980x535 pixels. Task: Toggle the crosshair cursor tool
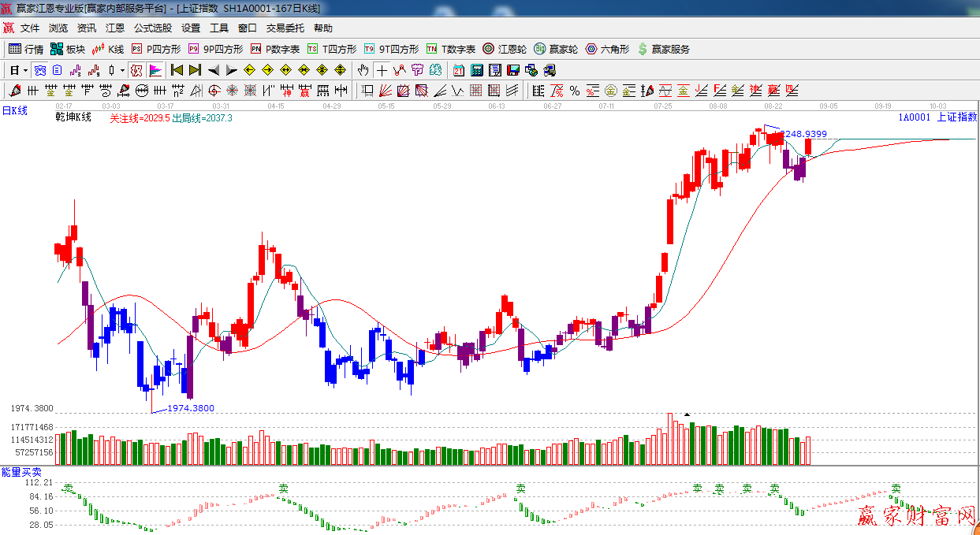point(382,70)
